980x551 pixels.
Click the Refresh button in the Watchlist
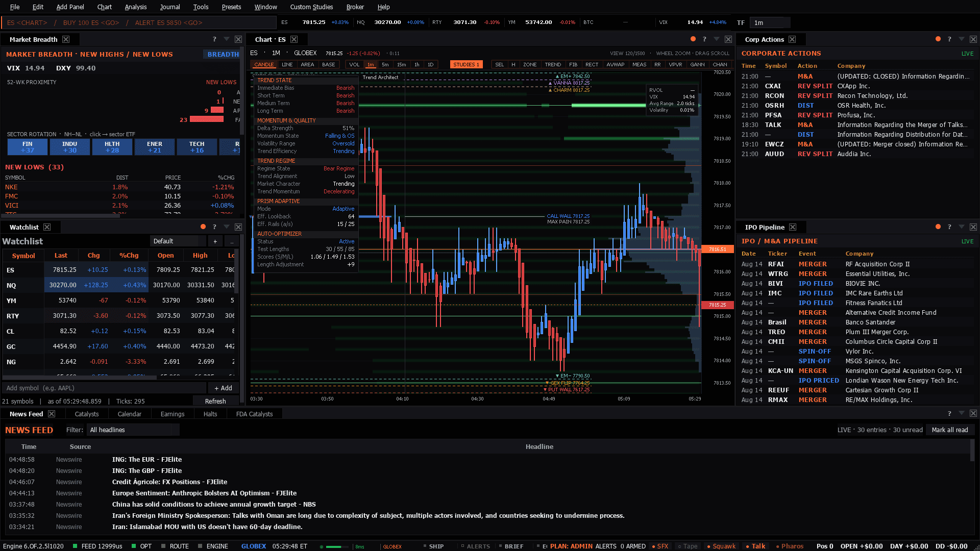point(215,402)
